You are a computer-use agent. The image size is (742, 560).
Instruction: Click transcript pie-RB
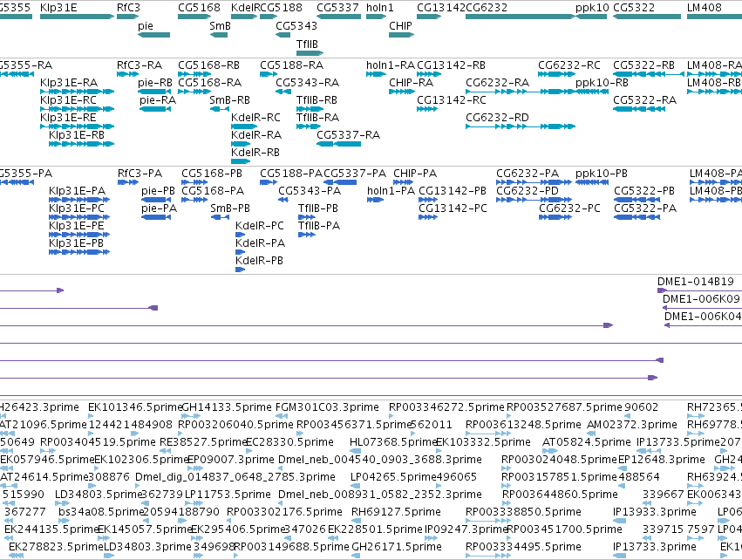[x=154, y=92]
